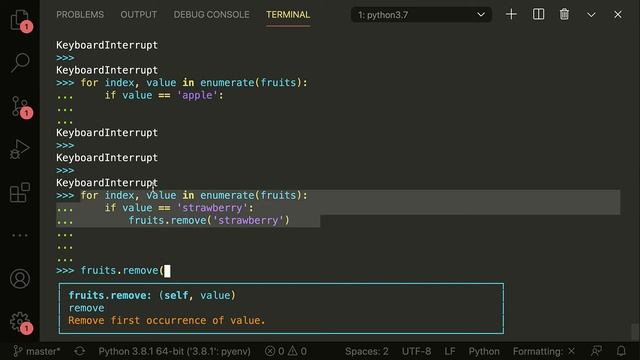Image resolution: width=640 pixels, height=360 pixels.
Task: Synchronize changes icon in status bar
Action: pos(80,351)
